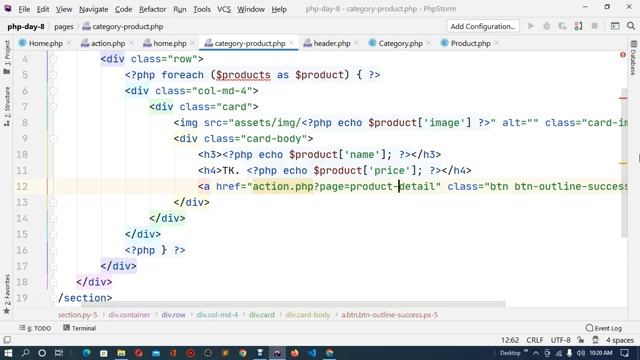Click the Attach to Process icon
The height and width of the screenshot is (360, 640).
tap(578, 26)
